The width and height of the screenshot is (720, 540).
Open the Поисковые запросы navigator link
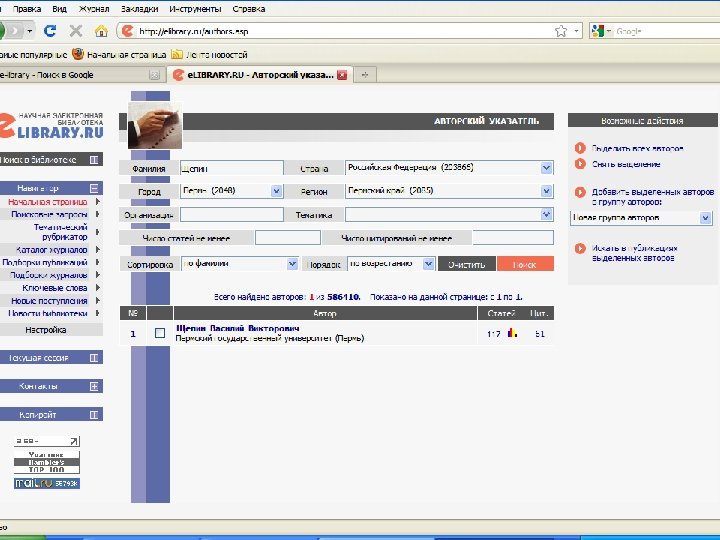click(49, 214)
